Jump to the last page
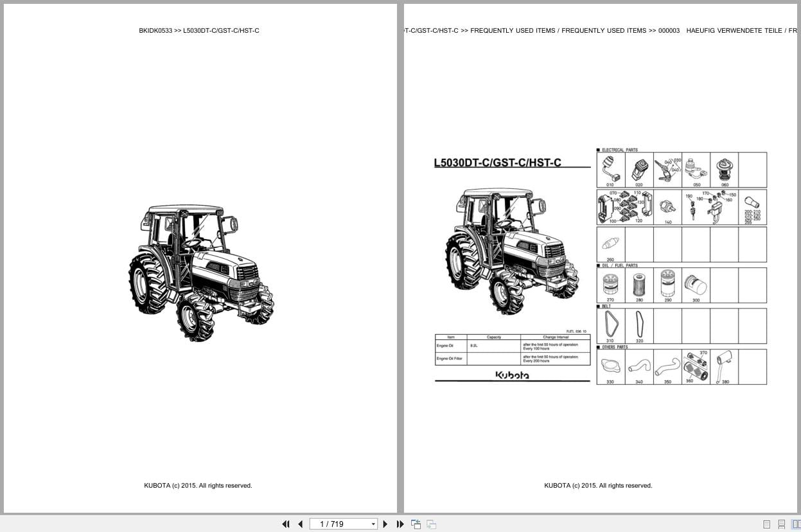Image resolution: width=801 pixels, height=532 pixels. pyautogui.click(x=400, y=524)
